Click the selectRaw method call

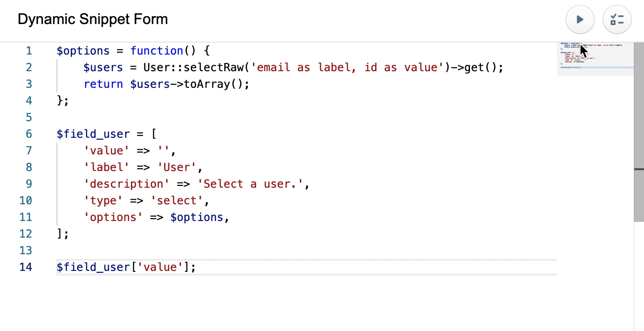click(213, 67)
